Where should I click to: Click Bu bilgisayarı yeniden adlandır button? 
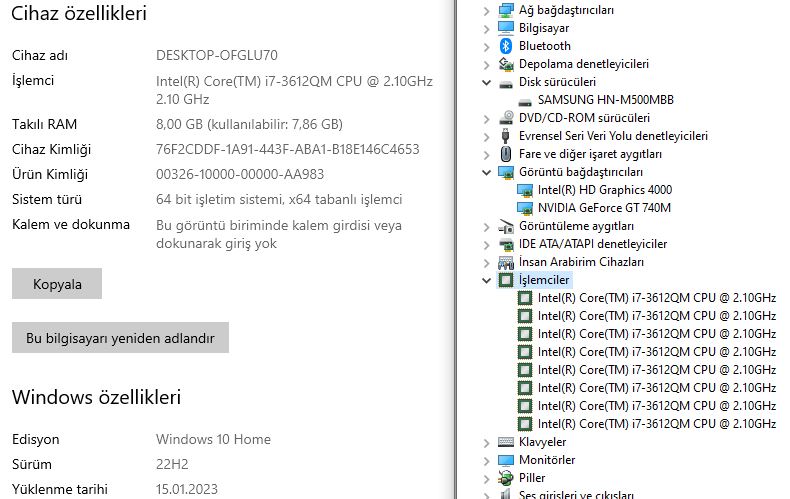[x=120, y=338]
